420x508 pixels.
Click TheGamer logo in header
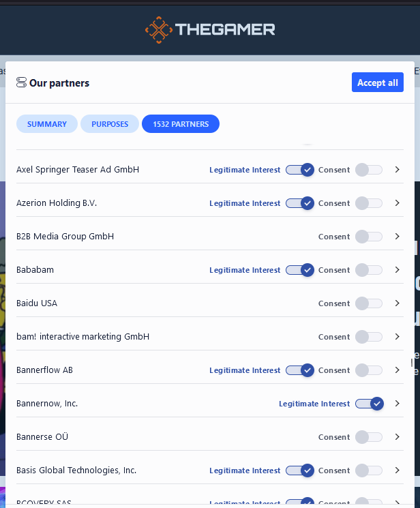(x=210, y=30)
